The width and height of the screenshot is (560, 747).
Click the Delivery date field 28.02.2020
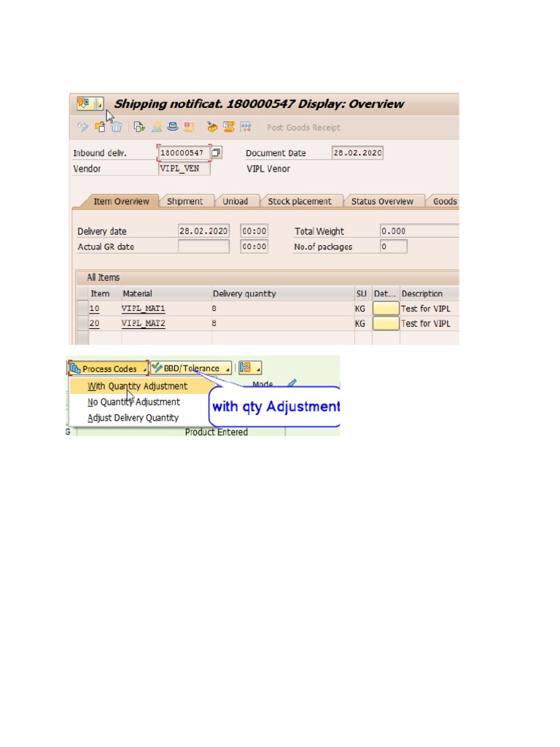pyautogui.click(x=203, y=231)
